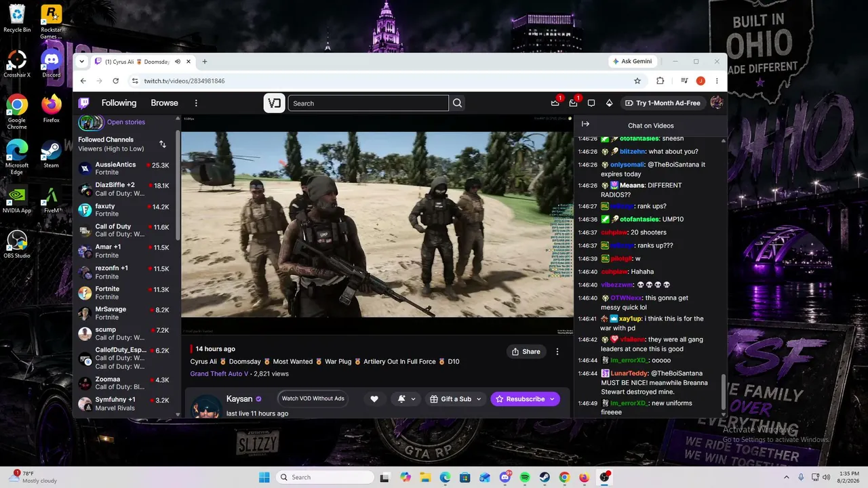Open the Get Bits diamond icon
Screen dimensions: 868x488
click(609, 103)
